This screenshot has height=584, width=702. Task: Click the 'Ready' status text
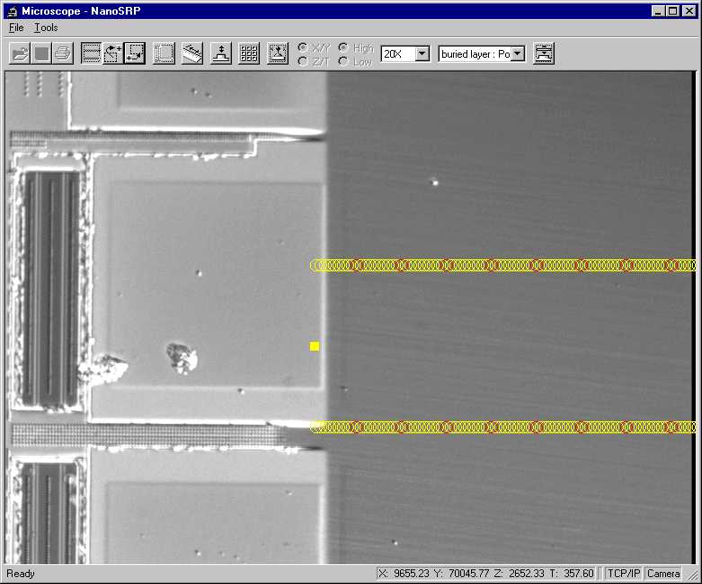(x=20, y=573)
